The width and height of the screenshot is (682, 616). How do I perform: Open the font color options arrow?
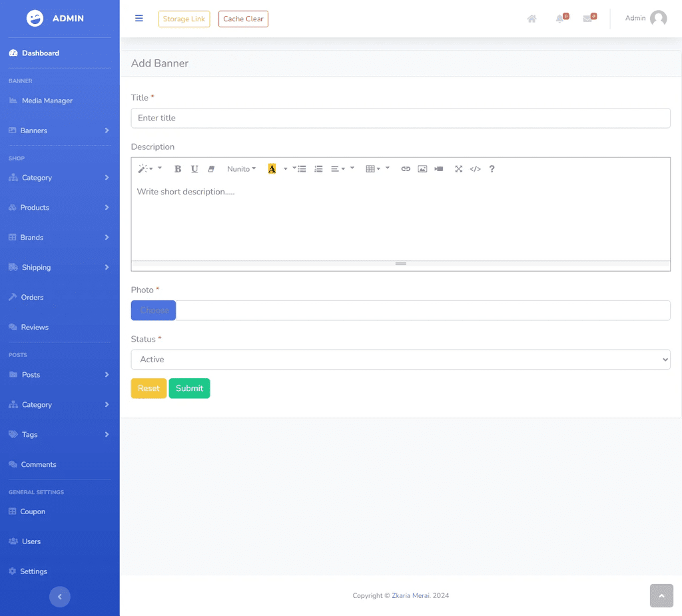pyautogui.click(x=285, y=168)
